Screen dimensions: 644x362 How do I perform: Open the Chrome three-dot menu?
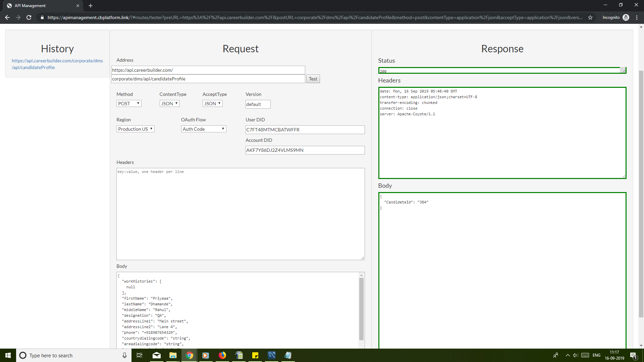pos(637,17)
